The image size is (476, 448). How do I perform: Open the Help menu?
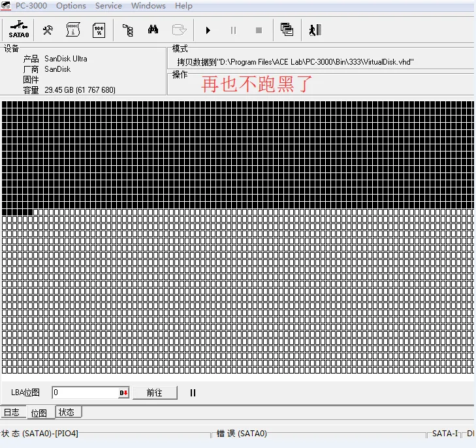[x=183, y=6]
